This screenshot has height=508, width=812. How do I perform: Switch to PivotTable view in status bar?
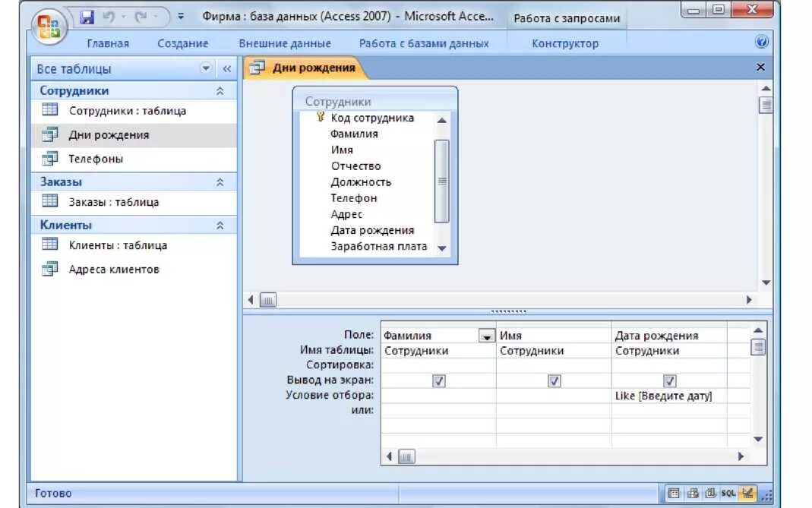coord(693,494)
